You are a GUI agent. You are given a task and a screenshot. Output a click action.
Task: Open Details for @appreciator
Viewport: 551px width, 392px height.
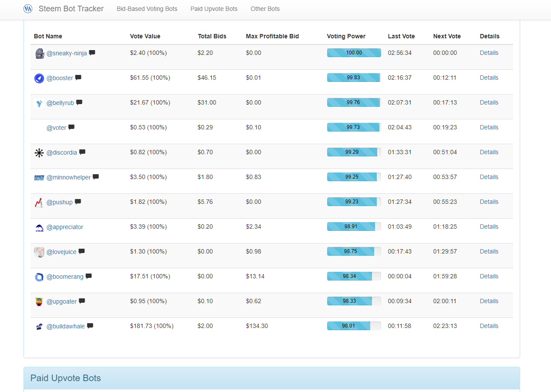489,226
